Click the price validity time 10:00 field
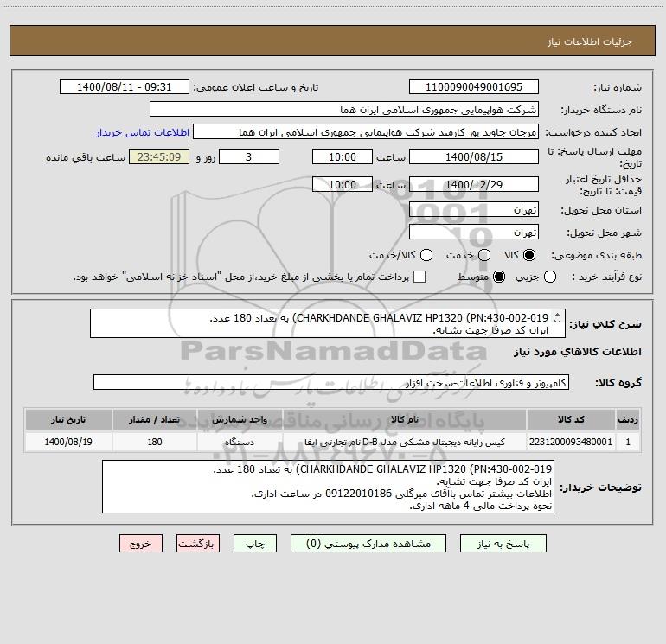Viewport: 666px width, 644px height. tap(343, 184)
